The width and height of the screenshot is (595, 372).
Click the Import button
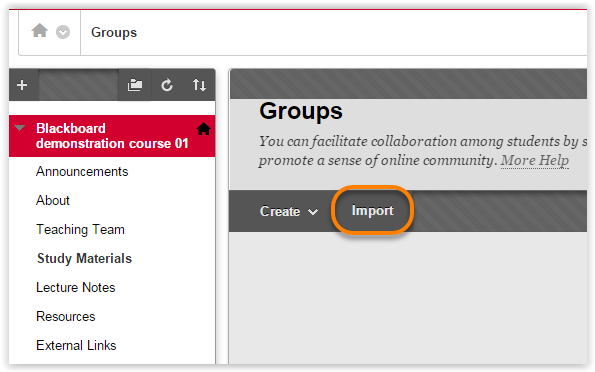(x=372, y=210)
